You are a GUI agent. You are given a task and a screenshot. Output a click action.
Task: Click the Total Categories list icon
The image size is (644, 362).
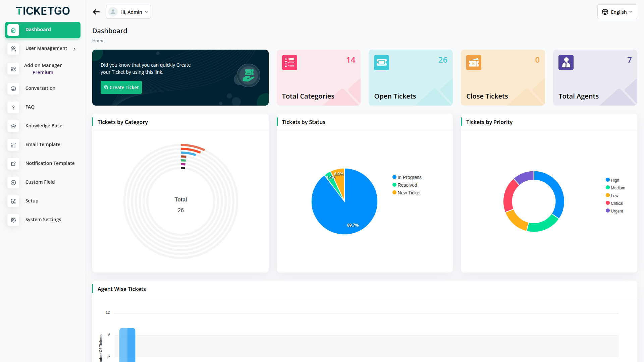tap(289, 63)
